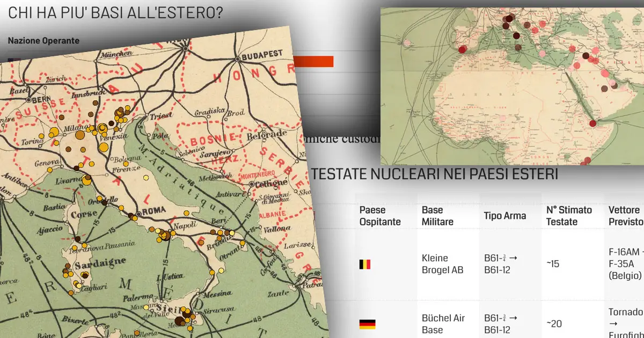Select the red marker near the Gibraltar strait
Viewport: 644px width, 338px height.
pos(463,50)
